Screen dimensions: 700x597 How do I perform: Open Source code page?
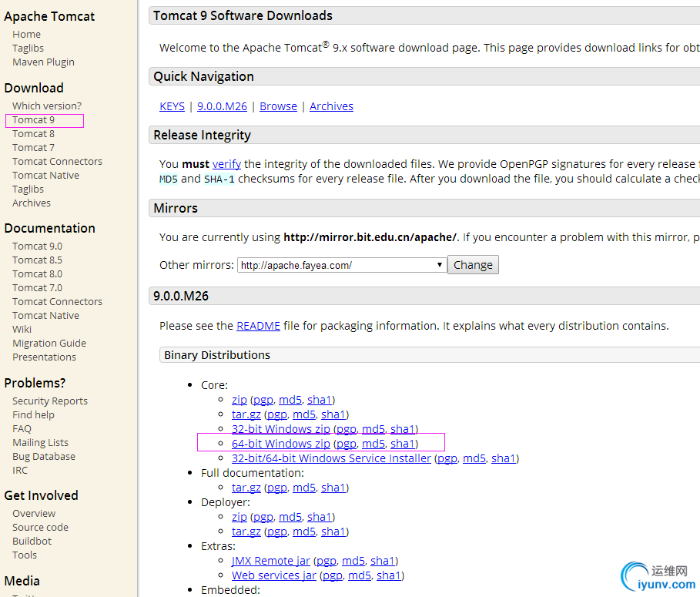40,528
